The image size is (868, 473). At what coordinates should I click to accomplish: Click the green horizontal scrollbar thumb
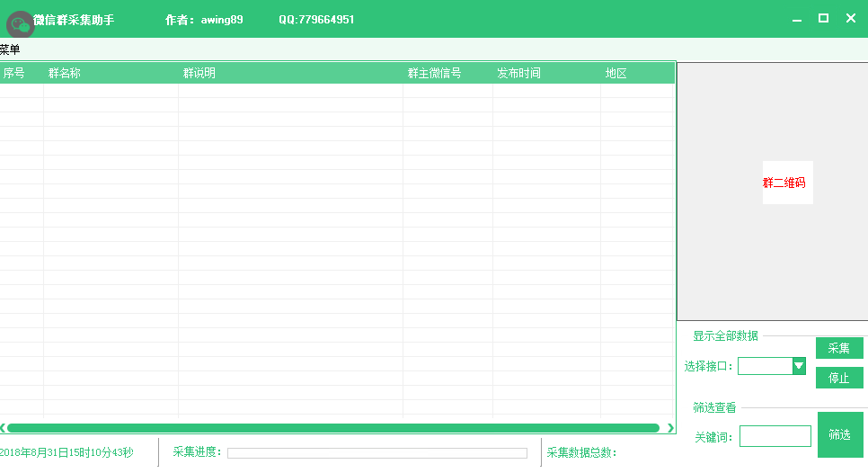333,427
